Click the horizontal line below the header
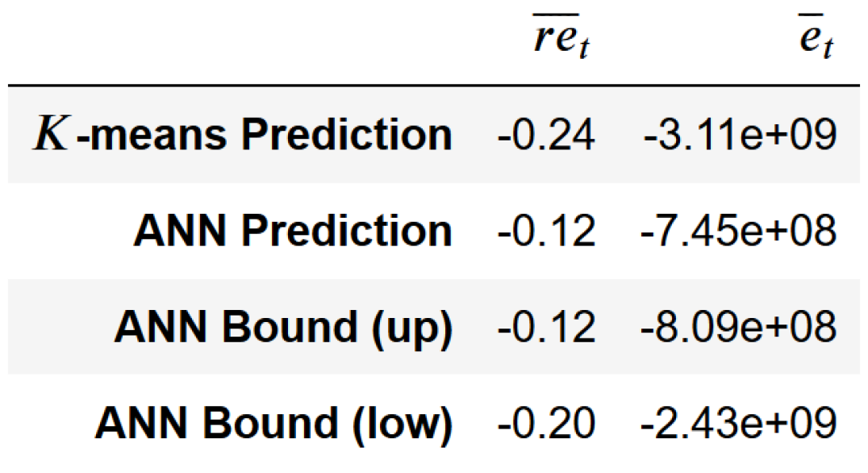This screenshot has width=868, height=473. 434,86
